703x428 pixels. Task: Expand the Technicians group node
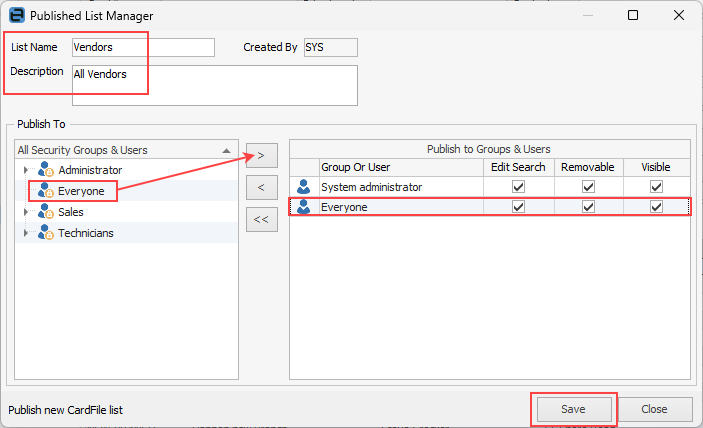[x=26, y=233]
